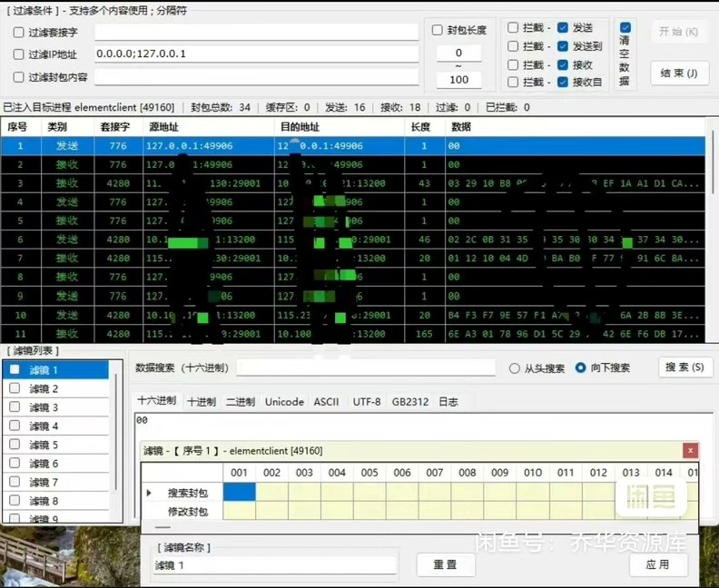Image resolution: width=719 pixels, height=588 pixels.
Task: Select packet row 11 with length 165
Action: [x=352, y=334]
